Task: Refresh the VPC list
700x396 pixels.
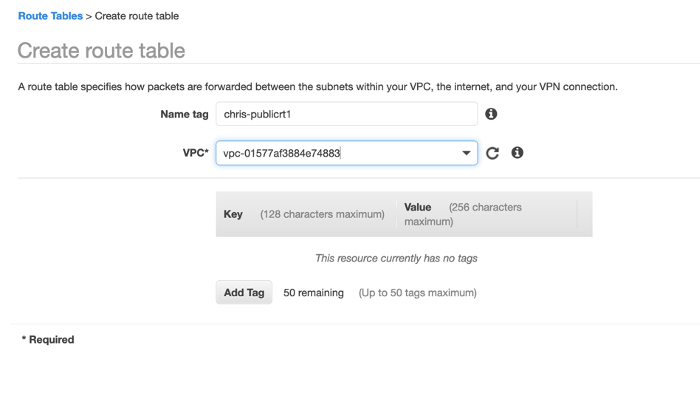Action: tap(492, 153)
